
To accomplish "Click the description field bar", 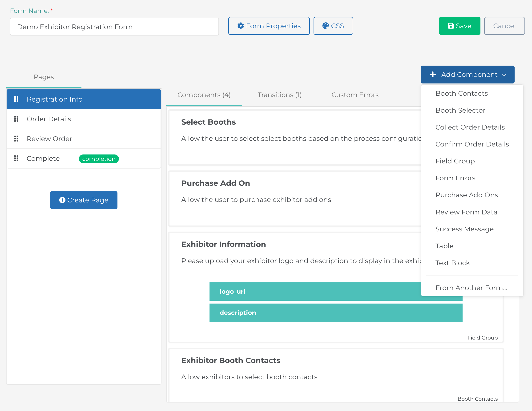I will point(336,313).
